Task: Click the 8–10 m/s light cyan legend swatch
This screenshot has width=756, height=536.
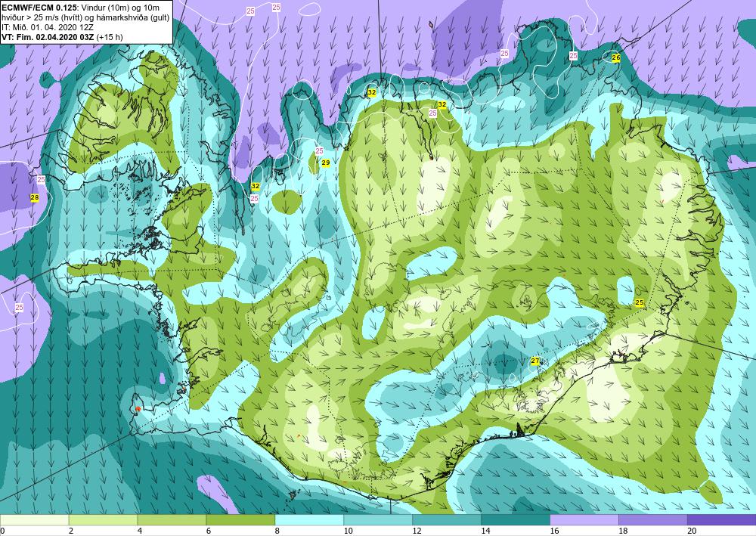Action: pos(309,520)
